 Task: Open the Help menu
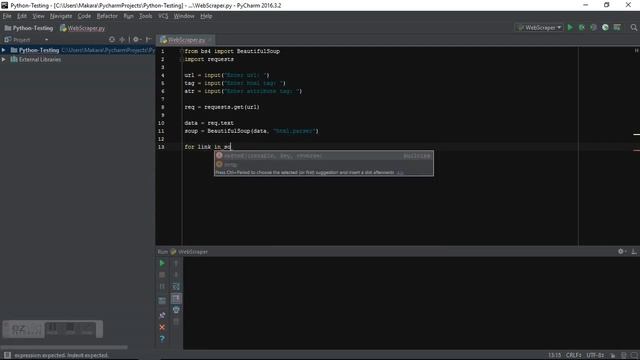coord(206,16)
